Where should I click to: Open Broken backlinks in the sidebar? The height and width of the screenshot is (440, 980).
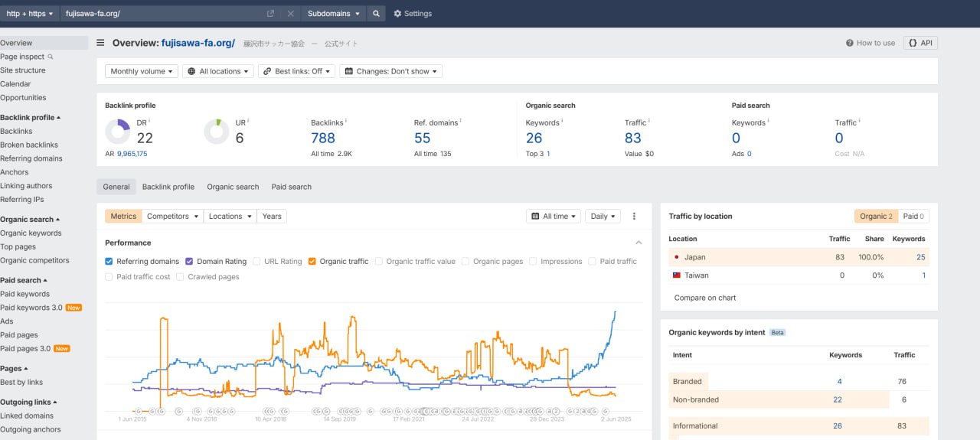[x=29, y=145]
